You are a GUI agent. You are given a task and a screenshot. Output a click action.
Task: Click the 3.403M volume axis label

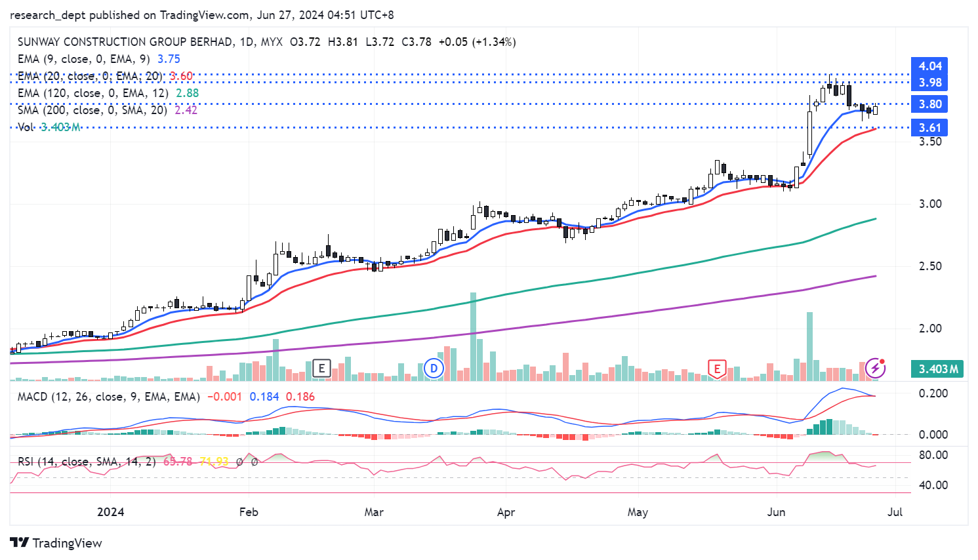point(938,369)
